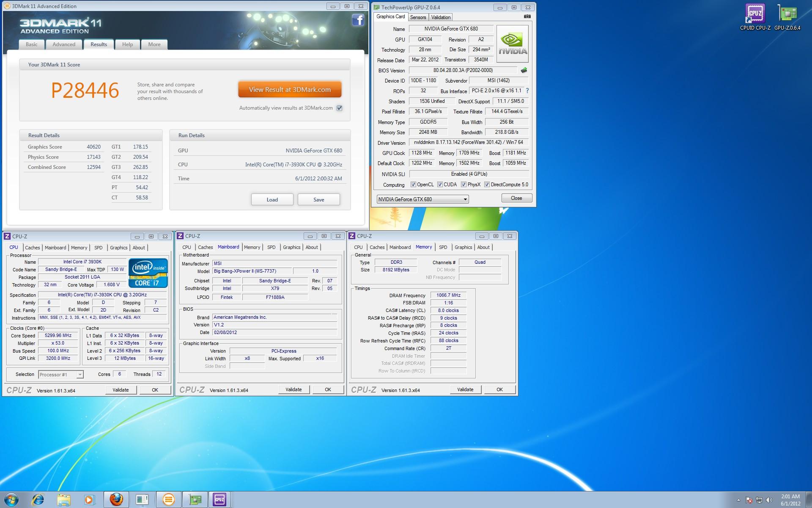
Task: Click the Action Center flag tray icon
Action: click(749, 500)
